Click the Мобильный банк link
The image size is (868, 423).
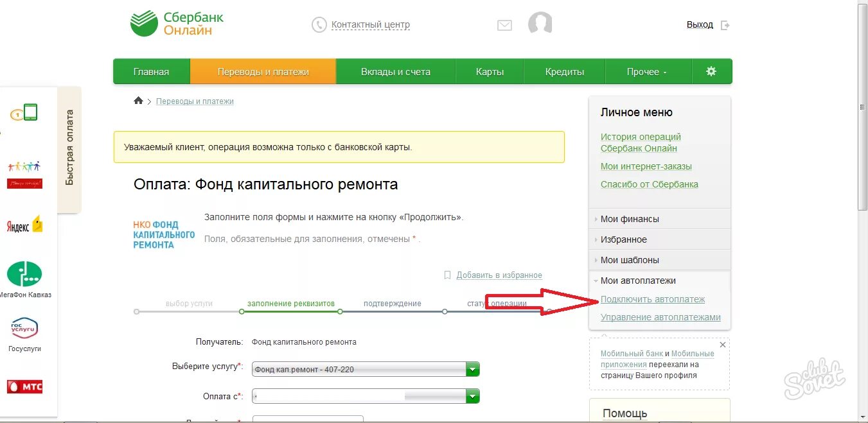[x=632, y=354]
